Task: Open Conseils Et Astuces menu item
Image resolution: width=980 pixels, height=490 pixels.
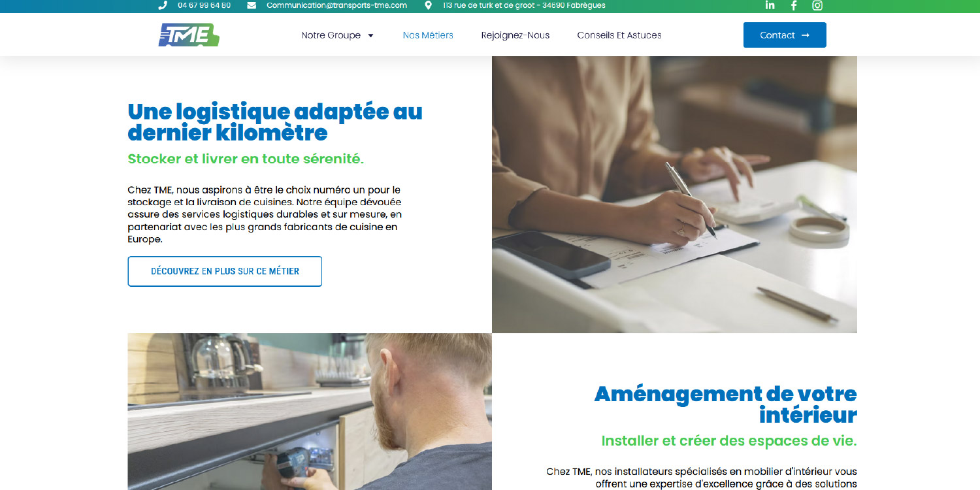Action: click(619, 35)
